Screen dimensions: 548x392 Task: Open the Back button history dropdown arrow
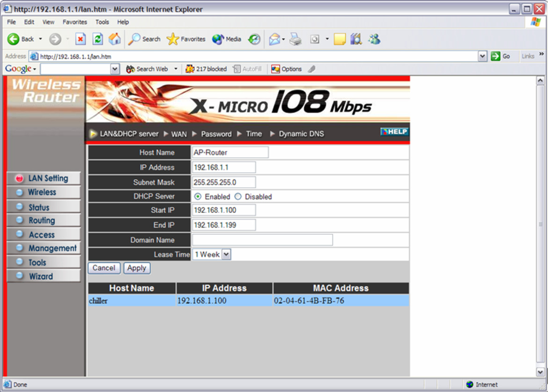coord(41,39)
